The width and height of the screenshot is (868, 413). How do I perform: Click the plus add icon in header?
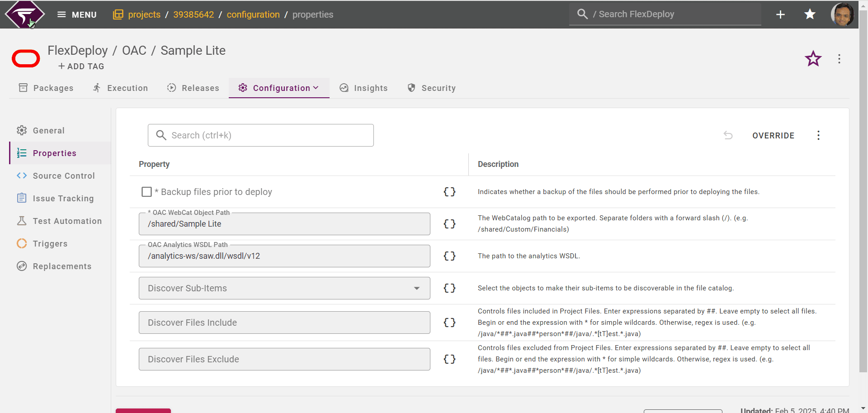click(x=780, y=14)
